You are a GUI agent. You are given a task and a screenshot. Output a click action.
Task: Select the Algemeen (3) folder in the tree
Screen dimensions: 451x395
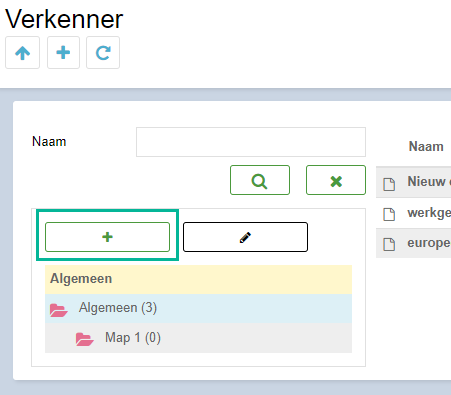point(198,308)
